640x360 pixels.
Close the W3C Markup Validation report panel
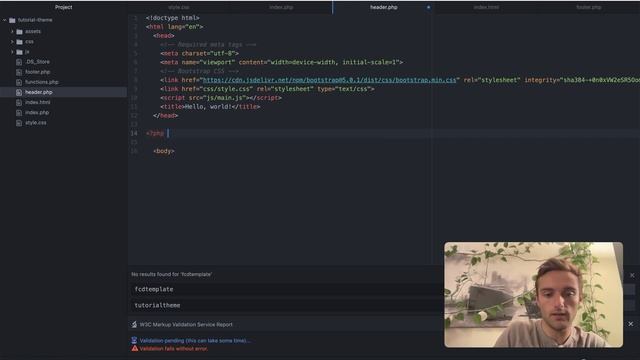coord(631,324)
